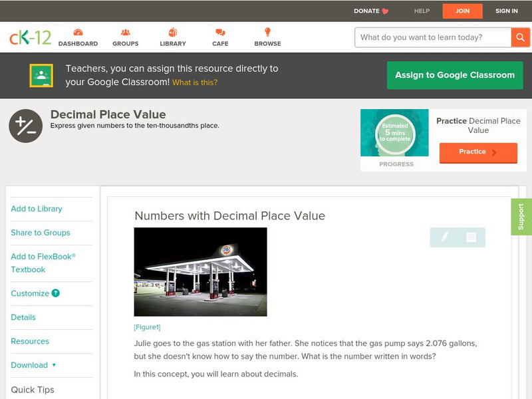Click Add to Library
Screen dimensions: 532x399
pyautogui.click(x=37, y=209)
